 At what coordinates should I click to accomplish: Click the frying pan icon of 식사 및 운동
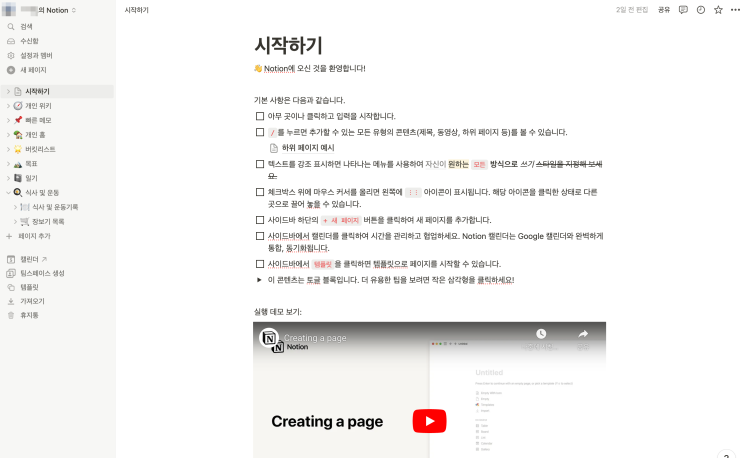click(x=18, y=192)
